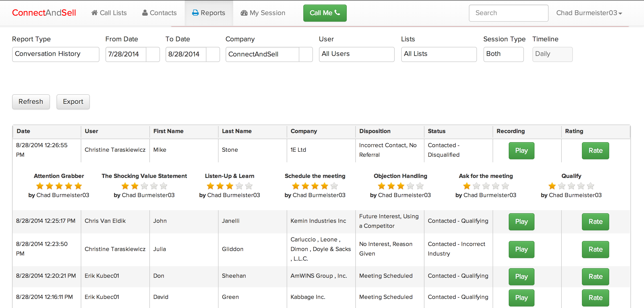Click fourth star under Listen-Up & Learn
644x308 pixels.
(239, 186)
